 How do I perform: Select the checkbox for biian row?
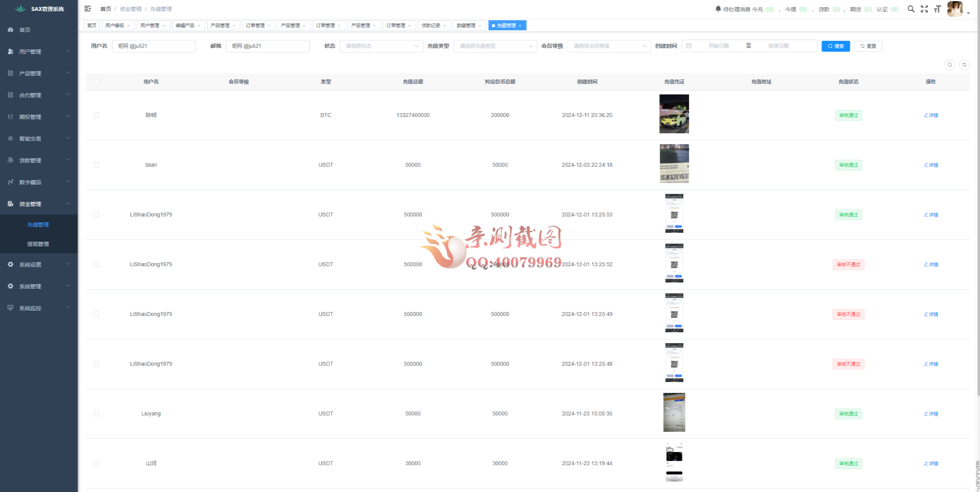[96, 165]
